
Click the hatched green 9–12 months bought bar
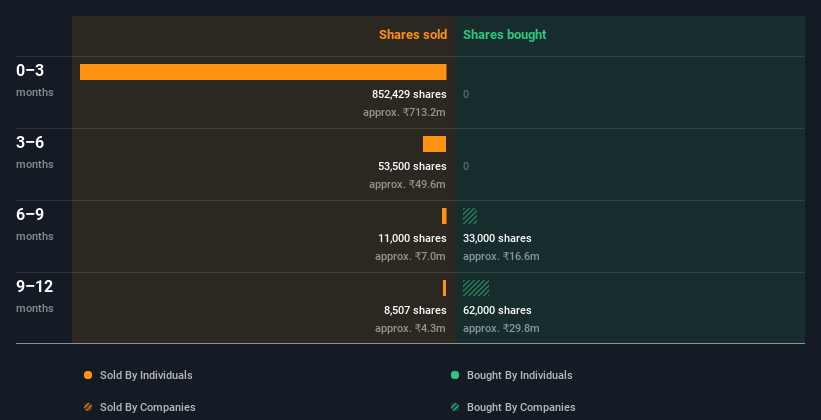[476, 288]
